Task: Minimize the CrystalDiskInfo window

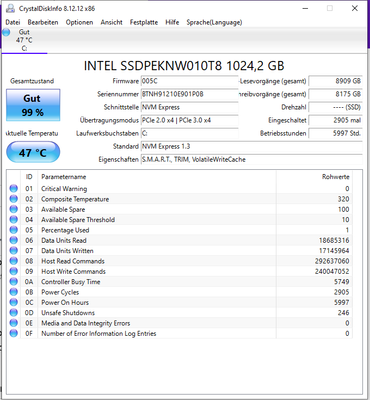Action: (x=305, y=8)
